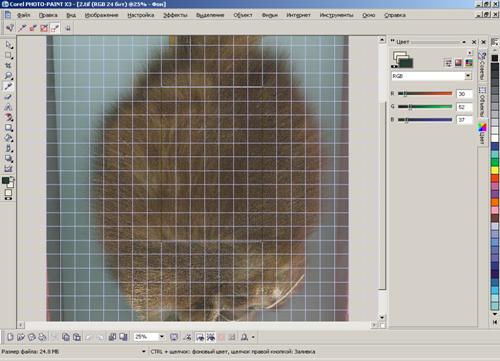
Task: Open the Эффекты menu
Action: point(175,15)
